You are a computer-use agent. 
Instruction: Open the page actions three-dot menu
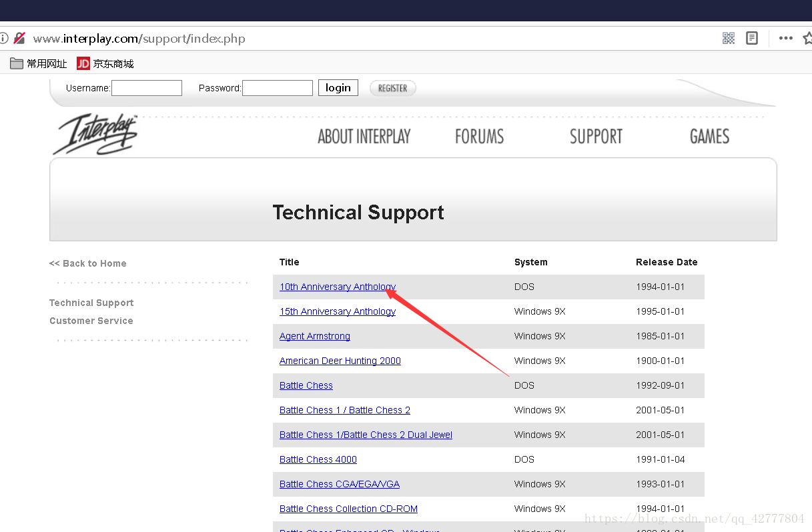[786, 38]
